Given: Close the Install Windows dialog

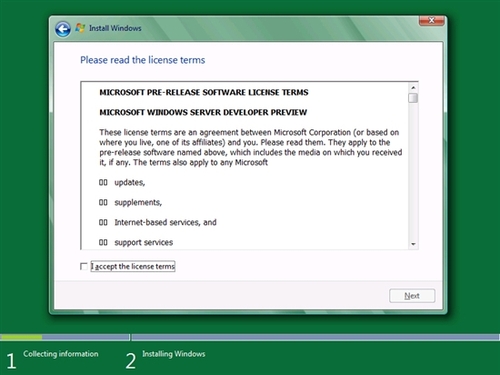Looking at the screenshot, I should pyautogui.click(x=431, y=20).
